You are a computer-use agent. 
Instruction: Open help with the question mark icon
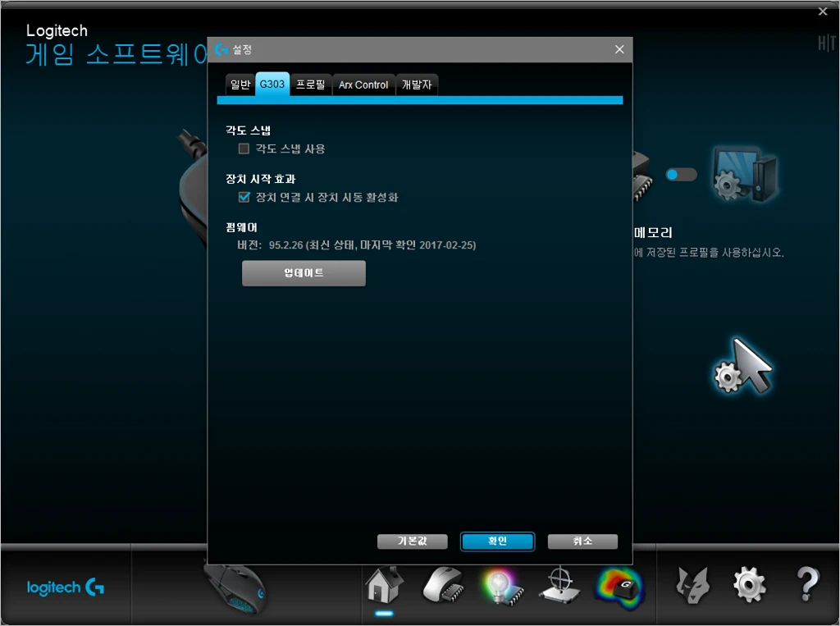pos(807,584)
